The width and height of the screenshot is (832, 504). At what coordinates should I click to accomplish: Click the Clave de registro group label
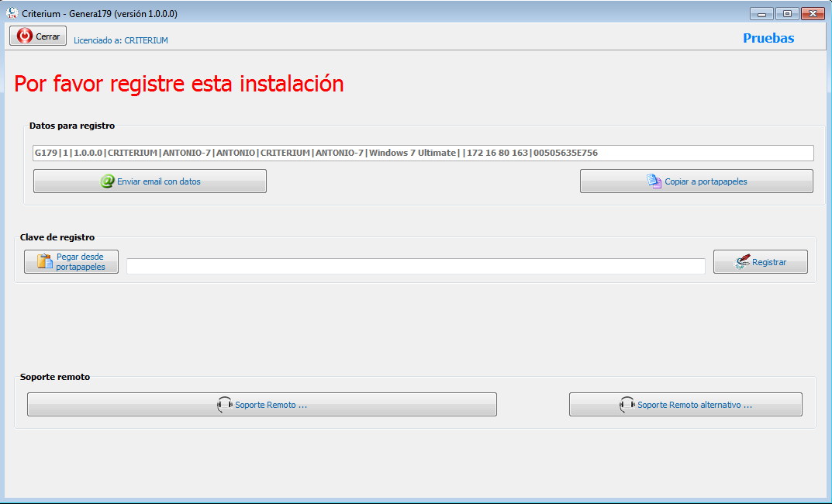click(57, 237)
